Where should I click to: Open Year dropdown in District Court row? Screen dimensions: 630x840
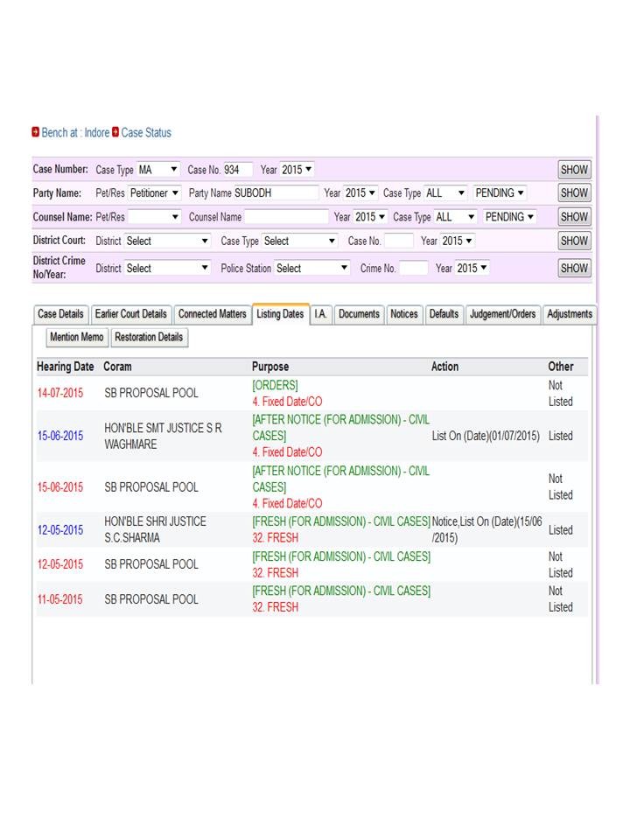click(x=458, y=241)
